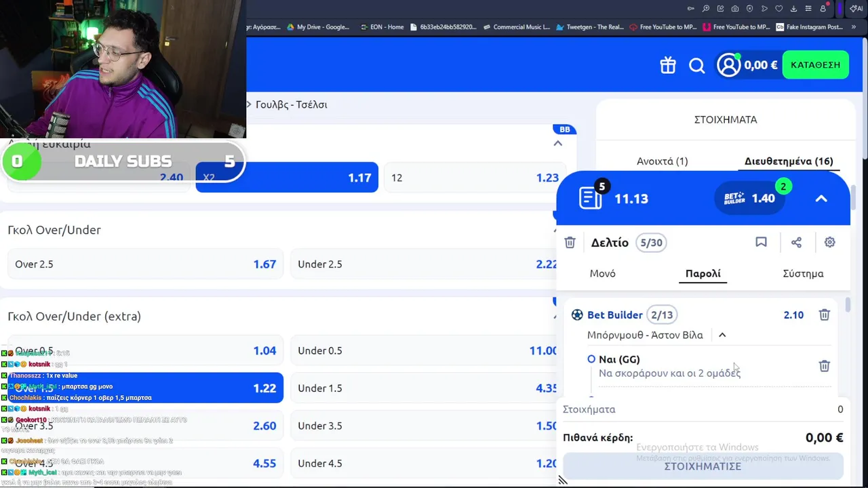Click the browser edit note icon

721,9
